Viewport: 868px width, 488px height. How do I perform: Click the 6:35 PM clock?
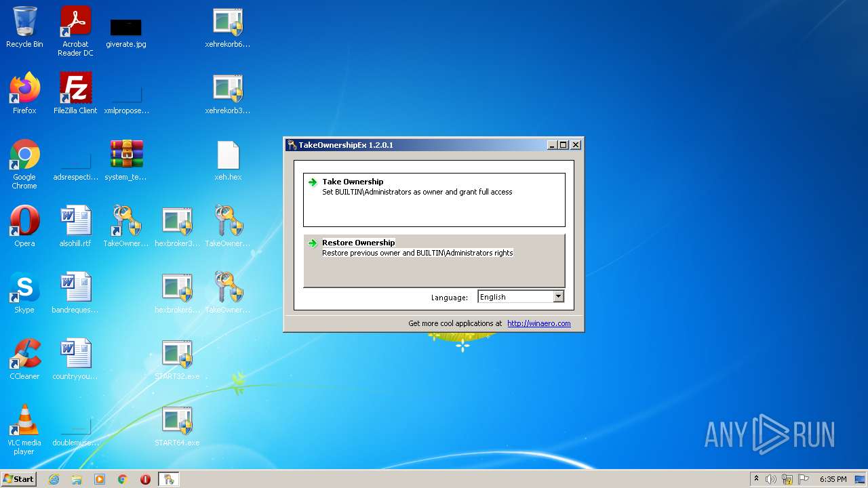pos(833,479)
